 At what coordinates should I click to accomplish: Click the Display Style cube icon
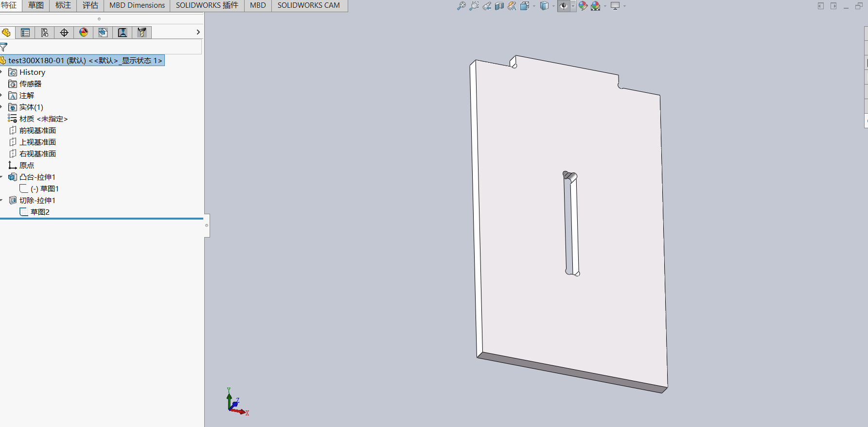544,6
